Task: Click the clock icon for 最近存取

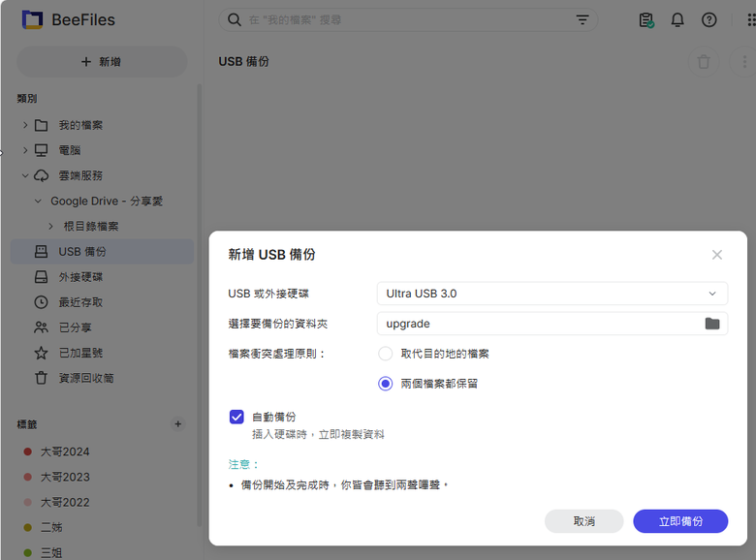Action: [x=42, y=302]
